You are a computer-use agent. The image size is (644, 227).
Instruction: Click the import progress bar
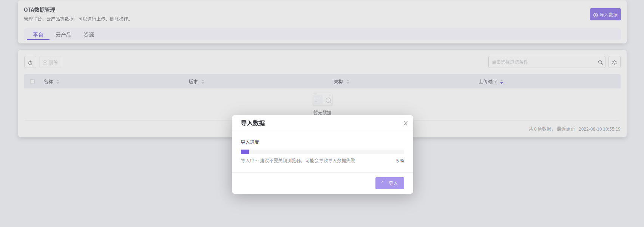click(x=322, y=152)
